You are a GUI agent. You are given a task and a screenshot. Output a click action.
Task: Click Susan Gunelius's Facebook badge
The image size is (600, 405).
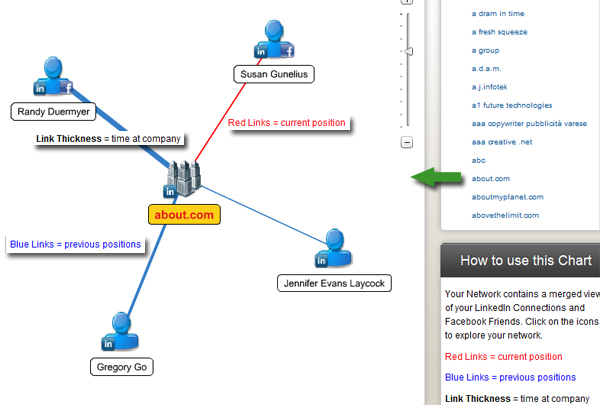tap(288, 51)
